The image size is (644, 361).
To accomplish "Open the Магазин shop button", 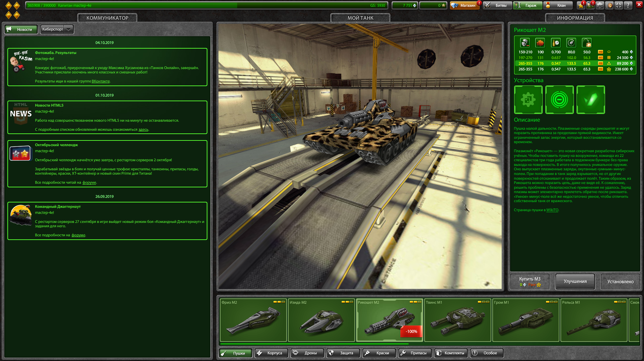I will coord(464,5).
